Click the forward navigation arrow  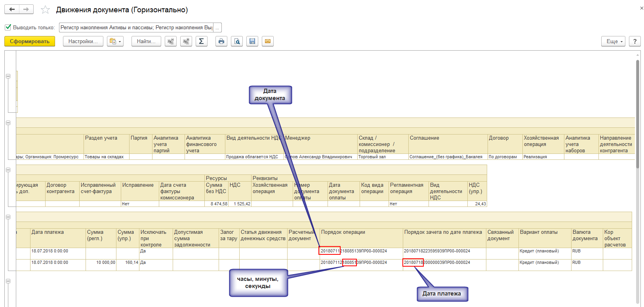coord(26,9)
